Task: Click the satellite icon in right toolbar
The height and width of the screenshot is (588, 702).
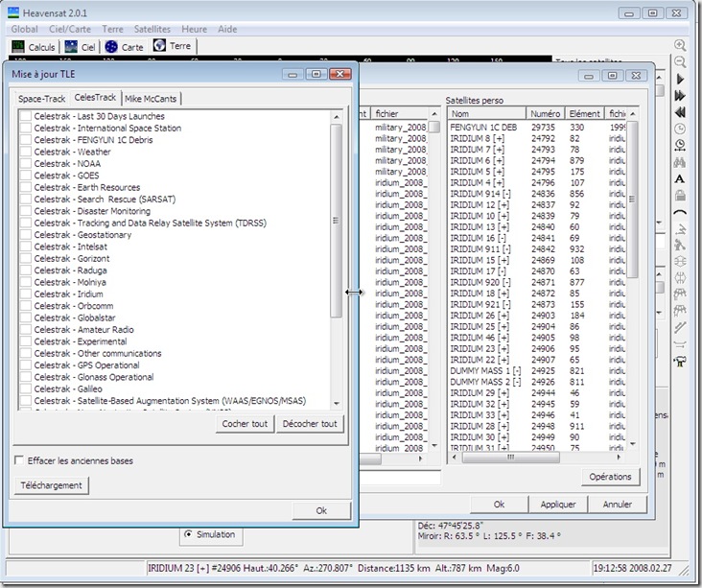Action: click(x=680, y=245)
